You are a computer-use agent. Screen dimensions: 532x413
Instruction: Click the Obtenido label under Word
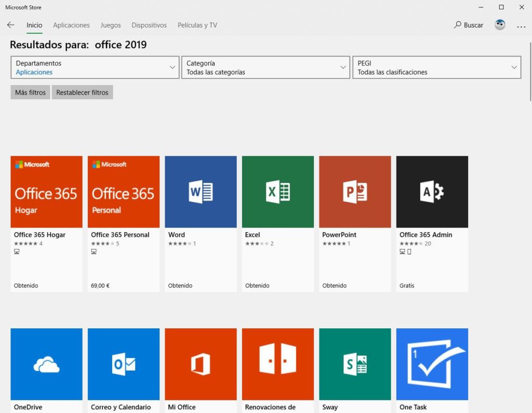(x=180, y=285)
